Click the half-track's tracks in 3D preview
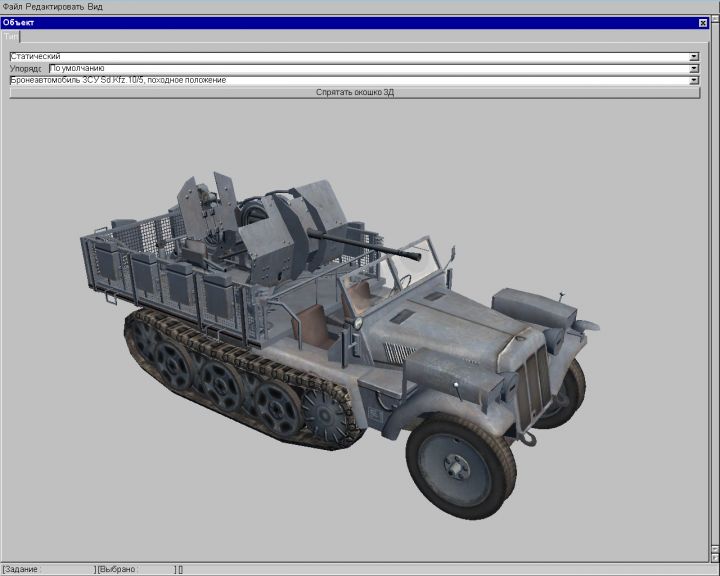Image resolution: width=720 pixels, height=576 pixels. pyautogui.click(x=240, y=380)
